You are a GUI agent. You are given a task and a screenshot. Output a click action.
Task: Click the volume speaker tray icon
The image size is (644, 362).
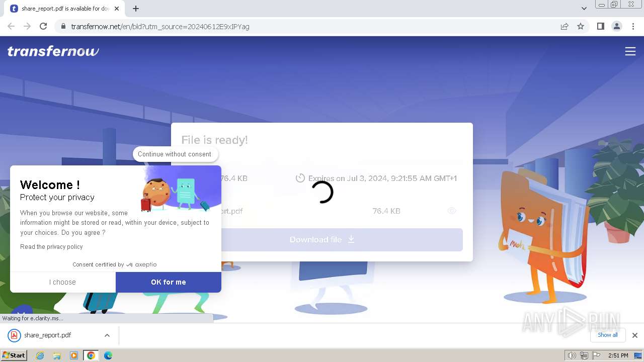point(572,355)
